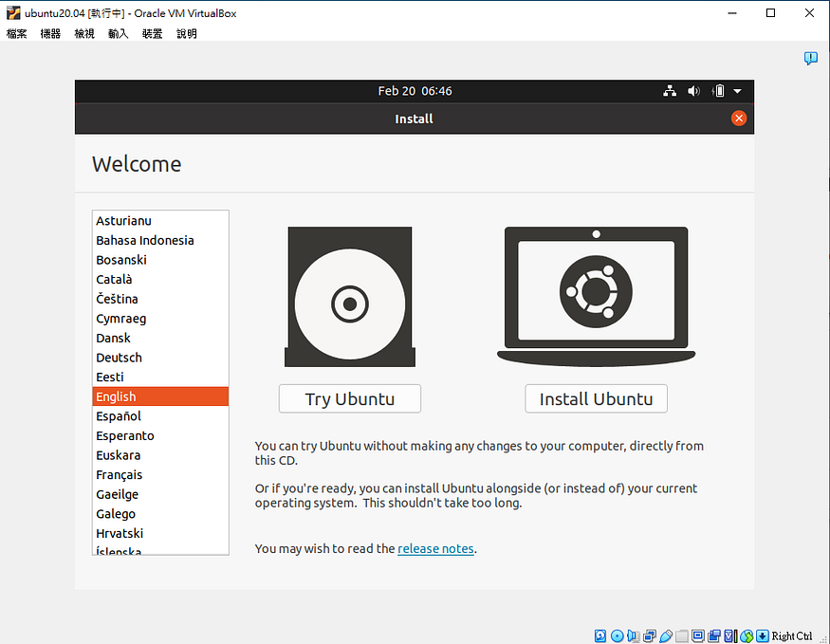830x644 pixels.
Task: Select Hrvatski language
Action: click(160, 534)
